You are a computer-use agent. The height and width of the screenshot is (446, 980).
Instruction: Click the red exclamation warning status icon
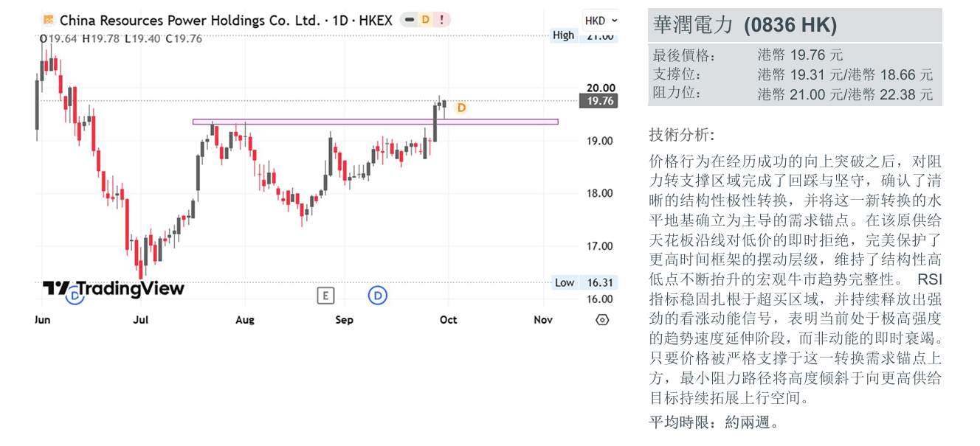(x=441, y=20)
